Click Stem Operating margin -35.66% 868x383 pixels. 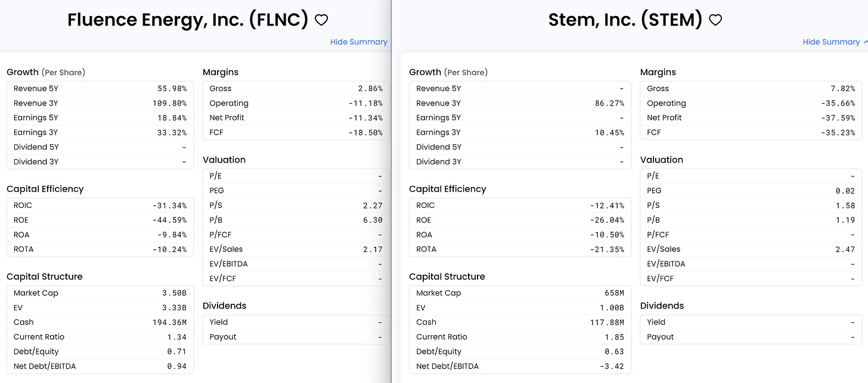838,103
